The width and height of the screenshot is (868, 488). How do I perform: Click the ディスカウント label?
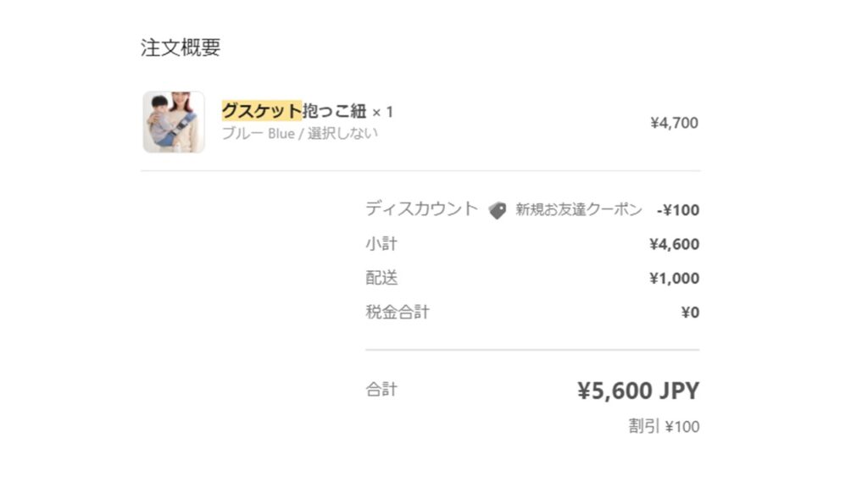coord(421,209)
